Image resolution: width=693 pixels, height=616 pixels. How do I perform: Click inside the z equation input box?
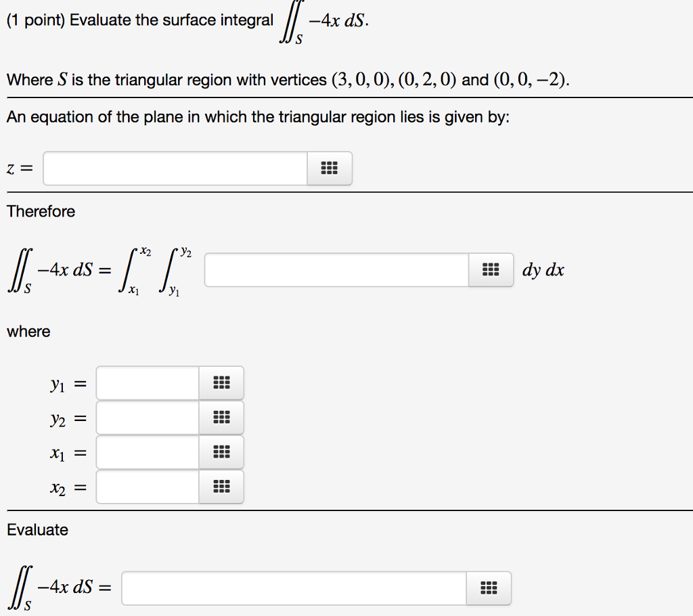[x=175, y=168]
